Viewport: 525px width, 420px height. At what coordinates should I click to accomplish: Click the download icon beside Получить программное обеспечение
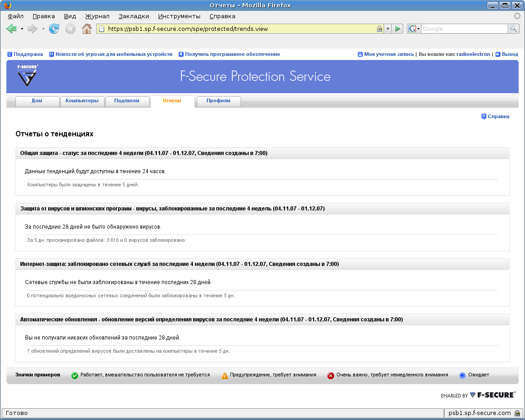pos(181,54)
